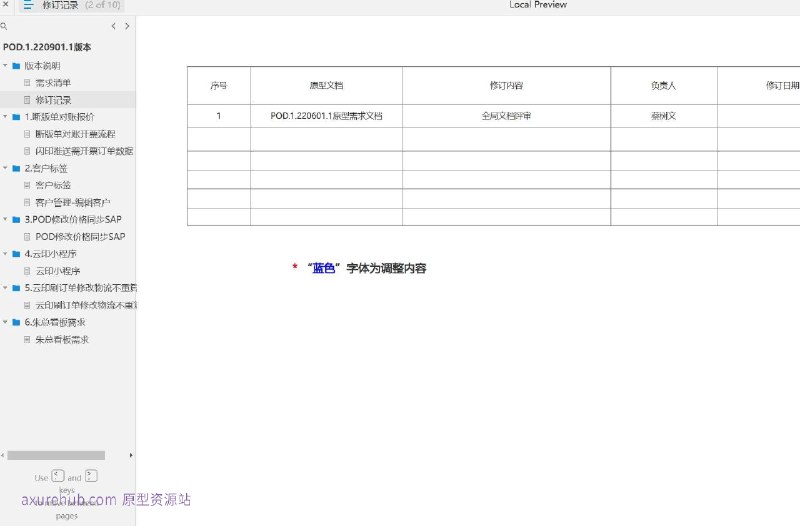Image resolution: width=800 pixels, height=526 pixels.
Task: Click the page icon beside 朱总看板需求
Action: pyautogui.click(x=27, y=339)
